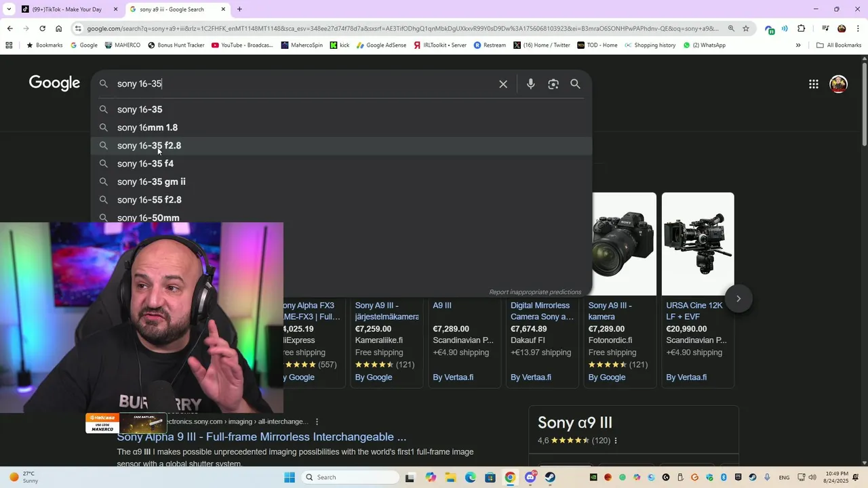This screenshot has height=488, width=868.
Task: Choose the suggestion "sony 16-35 gm ii"
Action: click(x=342, y=182)
